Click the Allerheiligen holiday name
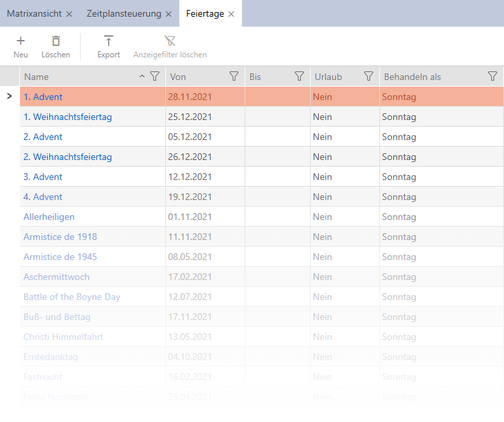Image resolution: width=504 pixels, height=422 pixels. tap(49, 217)
